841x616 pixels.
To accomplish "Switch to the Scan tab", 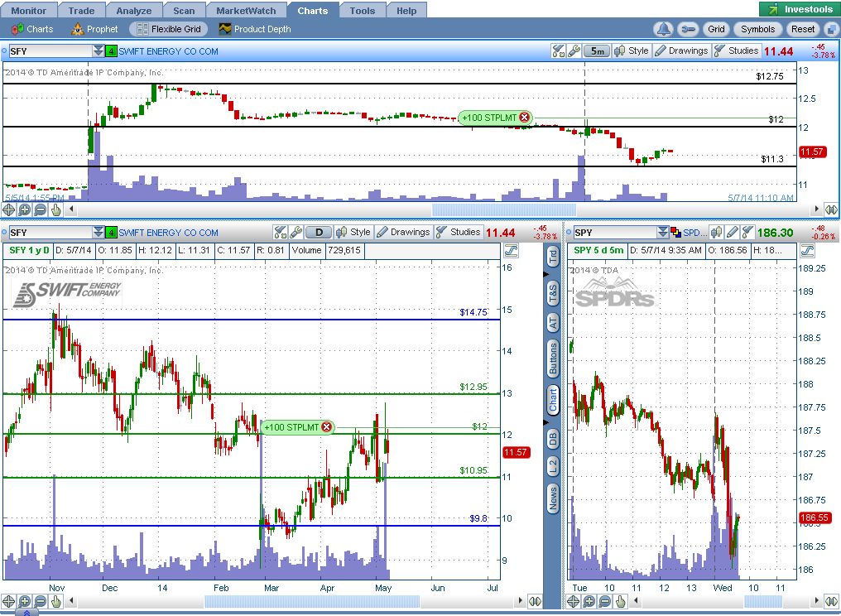I will pos(184,11).
